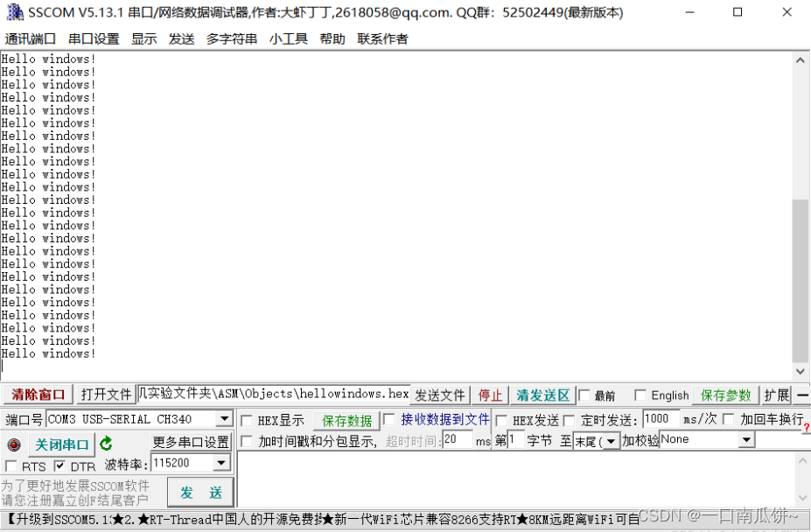The width and height of the screenshot is (811, 532).
Task: Check the RTS checkbox
Action: click(11, 466)
